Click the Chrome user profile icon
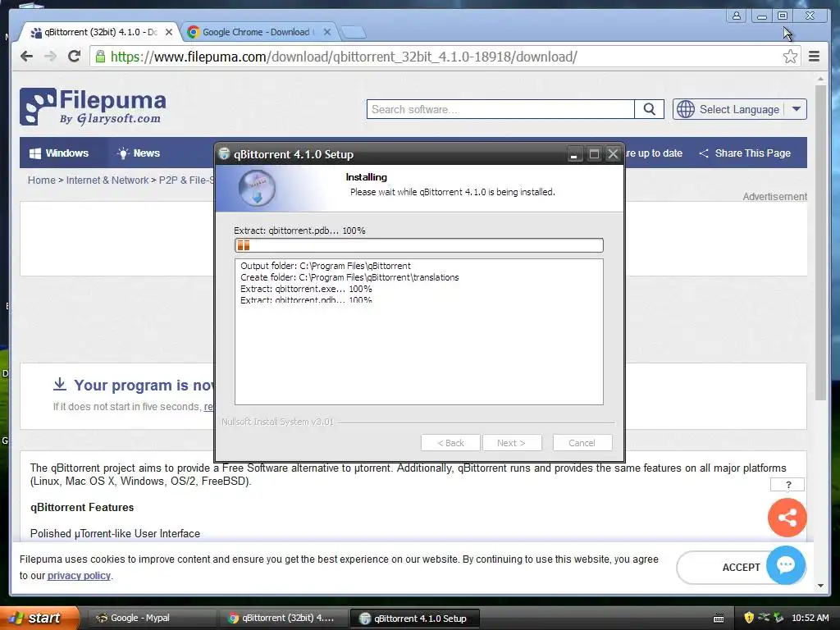This screenshot has width=840, height=630. 737,16
